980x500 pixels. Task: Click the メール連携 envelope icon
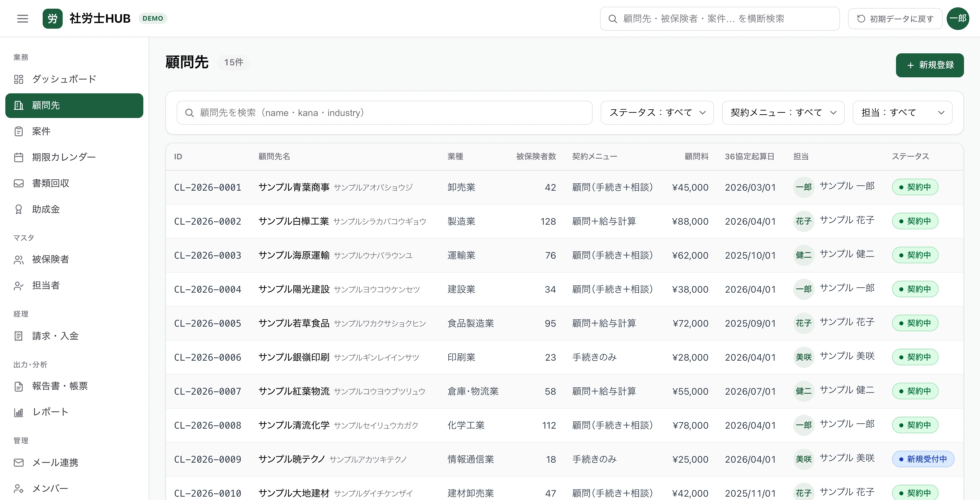pos(19,463)
